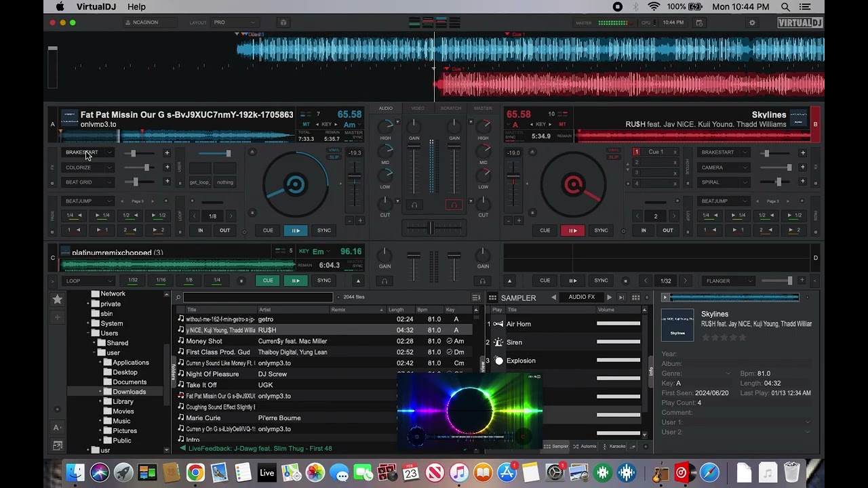Open Finder from the Dock
Screen dimensions: 868x488
tap(75, 472)
